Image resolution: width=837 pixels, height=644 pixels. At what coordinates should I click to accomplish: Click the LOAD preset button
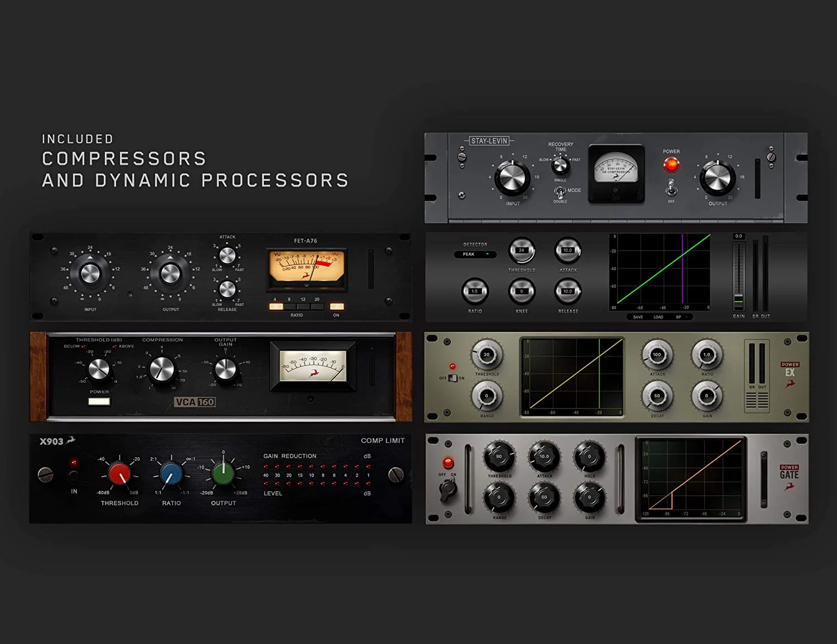point(658,317)
